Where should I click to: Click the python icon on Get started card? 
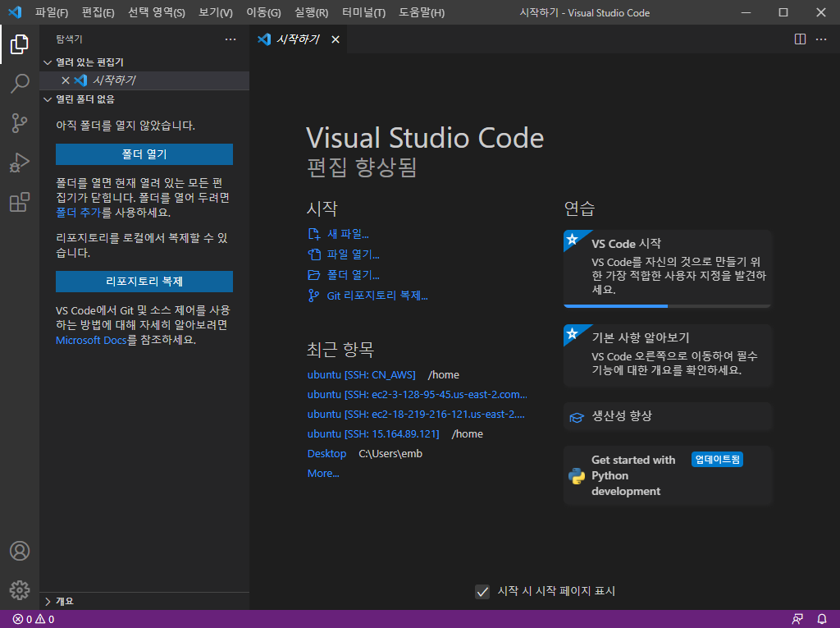click(577, 475)
